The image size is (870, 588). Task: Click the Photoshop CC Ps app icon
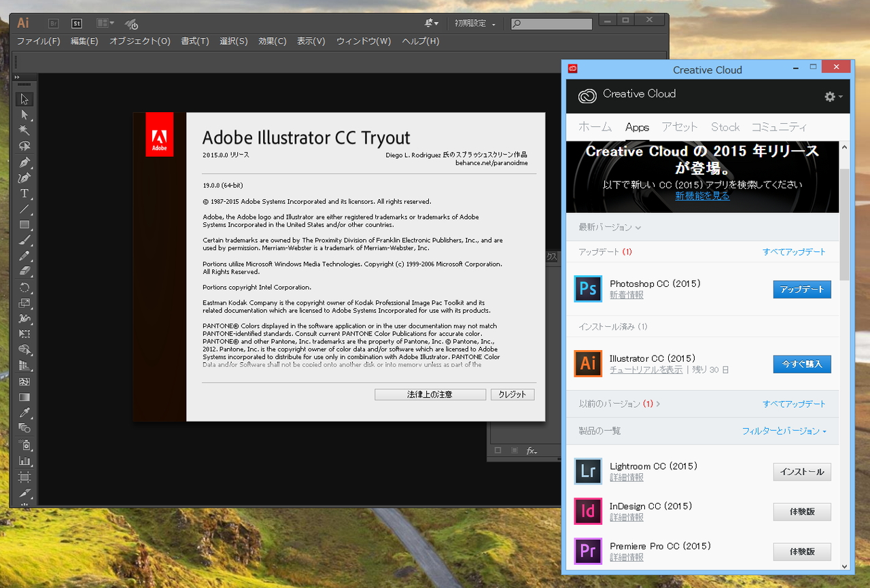(x=588, y=289)
